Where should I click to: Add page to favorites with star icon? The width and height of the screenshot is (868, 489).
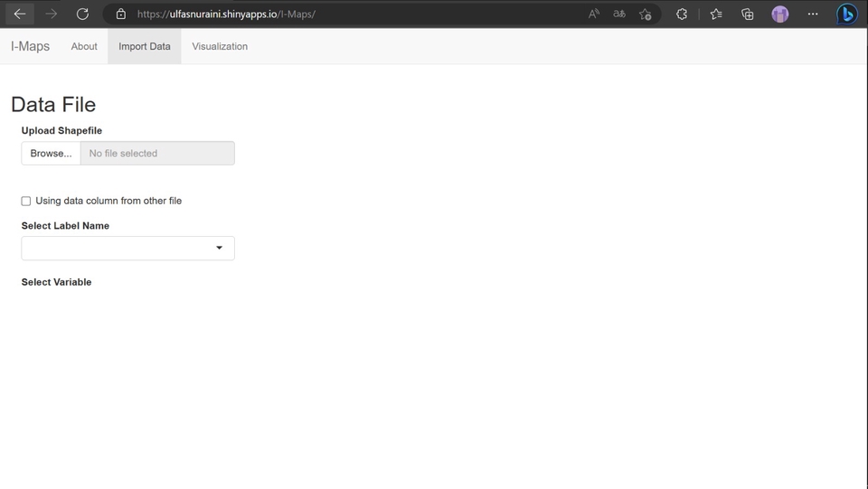click(x=645, y=14)
